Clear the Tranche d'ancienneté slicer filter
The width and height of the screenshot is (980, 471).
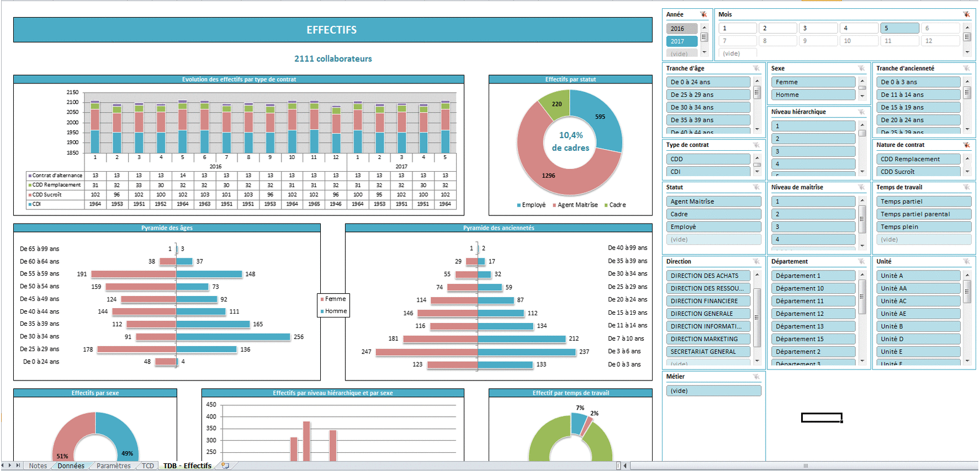(x=966, y=68)
